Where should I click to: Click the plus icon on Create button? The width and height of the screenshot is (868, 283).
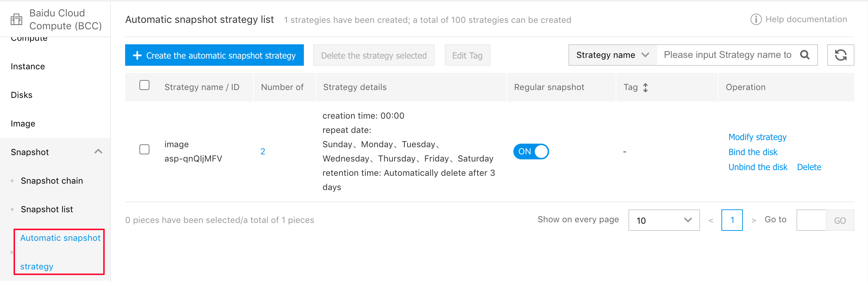coord(137,55)
